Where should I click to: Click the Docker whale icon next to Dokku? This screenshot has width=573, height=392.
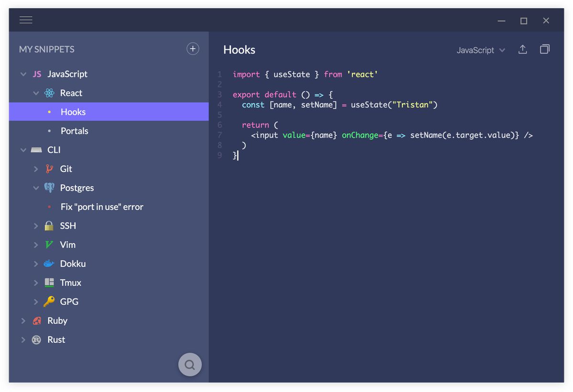tap(50, 264)
